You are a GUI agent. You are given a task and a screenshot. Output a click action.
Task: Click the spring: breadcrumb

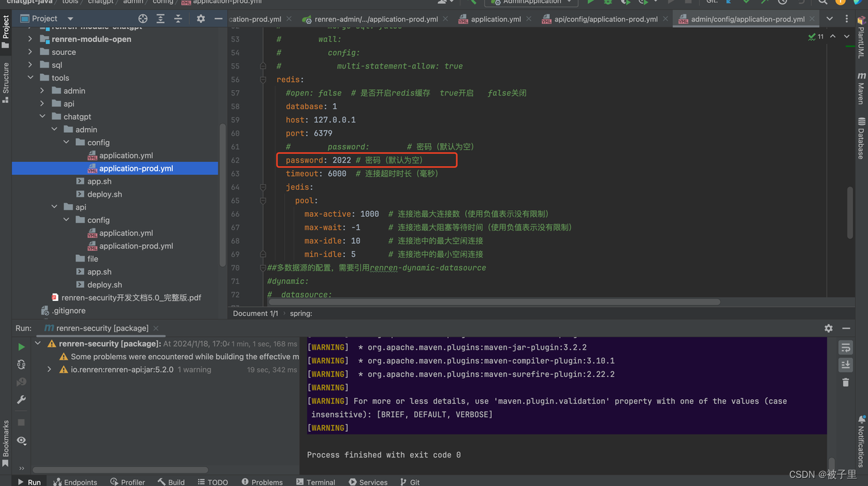pyautogui.click(x=301, y=313)
